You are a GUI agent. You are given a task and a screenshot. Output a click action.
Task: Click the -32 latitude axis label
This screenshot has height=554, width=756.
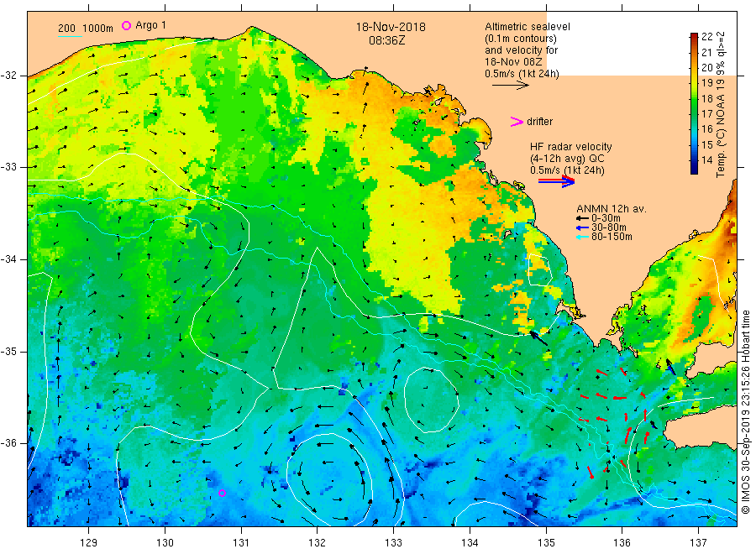point(8,76)
